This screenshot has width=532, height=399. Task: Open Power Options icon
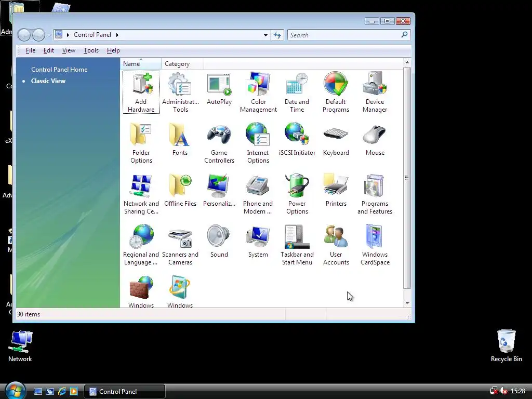tap(297, 194)
